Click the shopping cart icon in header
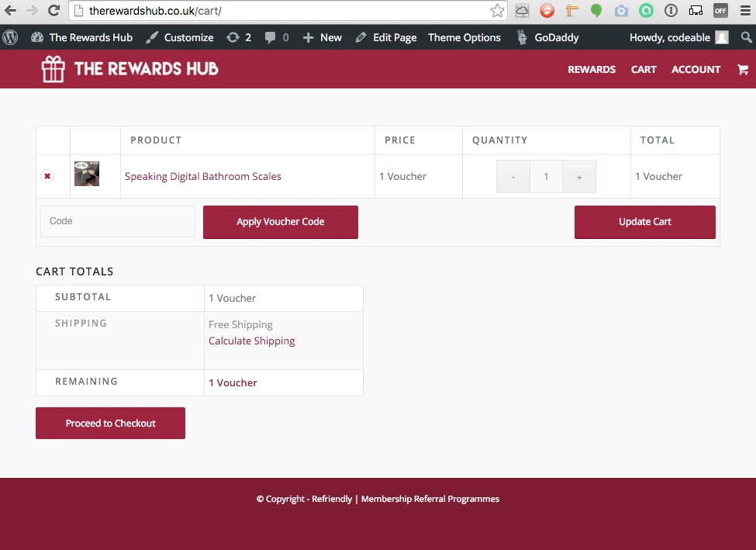 (742, 69)
